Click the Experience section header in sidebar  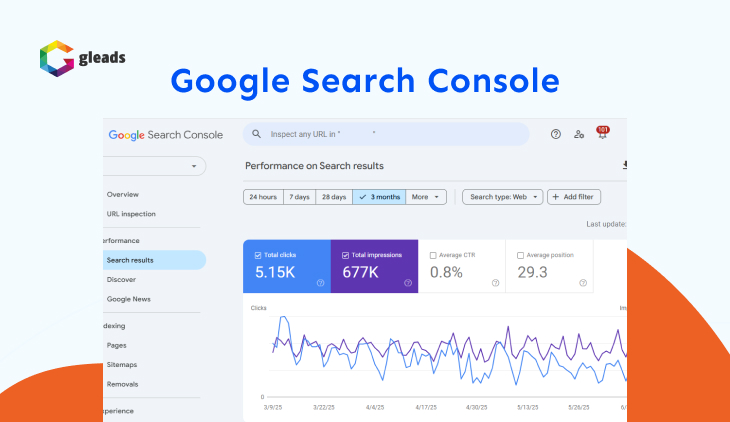(x=118, y=411)
